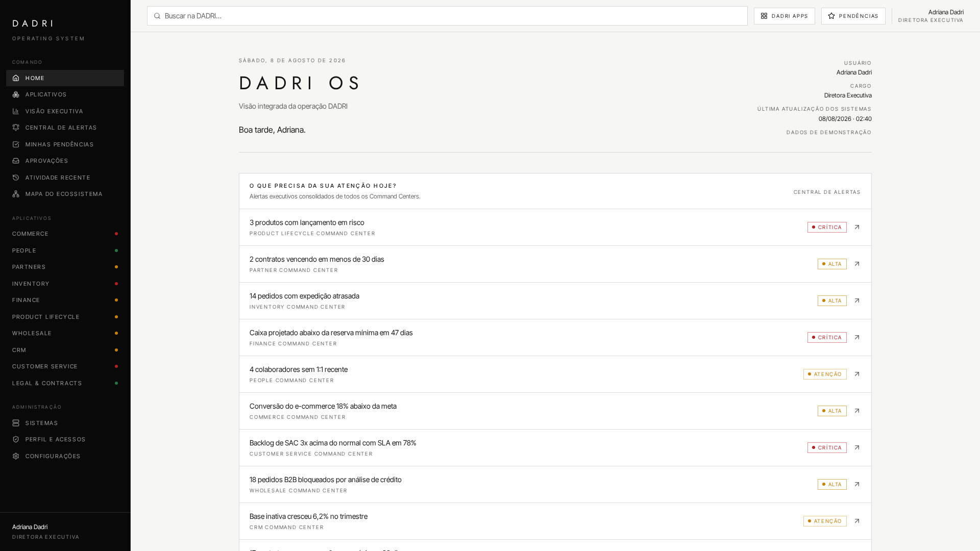Image resolution: width=980 pixels, height=551 pixels.
Task: Open the Pendências button in top bar
Action: (853, 16)
